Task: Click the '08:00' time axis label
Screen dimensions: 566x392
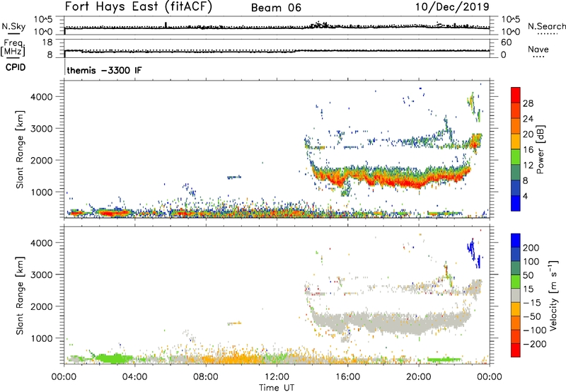Action: coord(206,377)
